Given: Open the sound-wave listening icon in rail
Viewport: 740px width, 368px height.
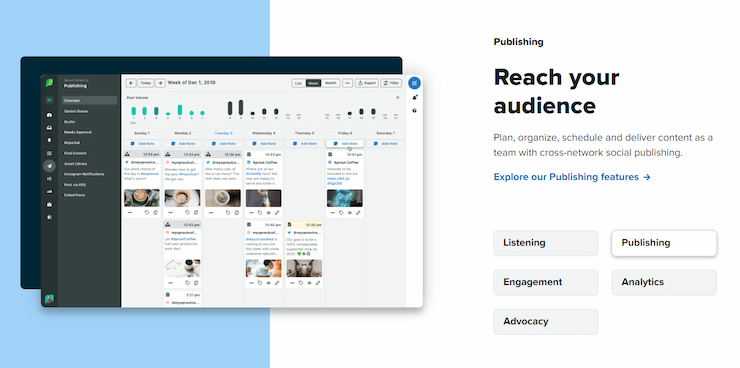Looking at the screenshot, I should coord(49,179).
